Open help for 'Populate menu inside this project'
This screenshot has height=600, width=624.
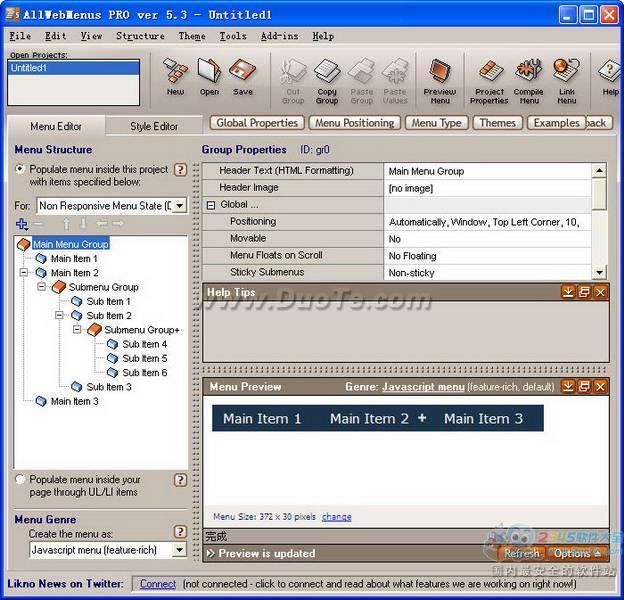[180, 170]
